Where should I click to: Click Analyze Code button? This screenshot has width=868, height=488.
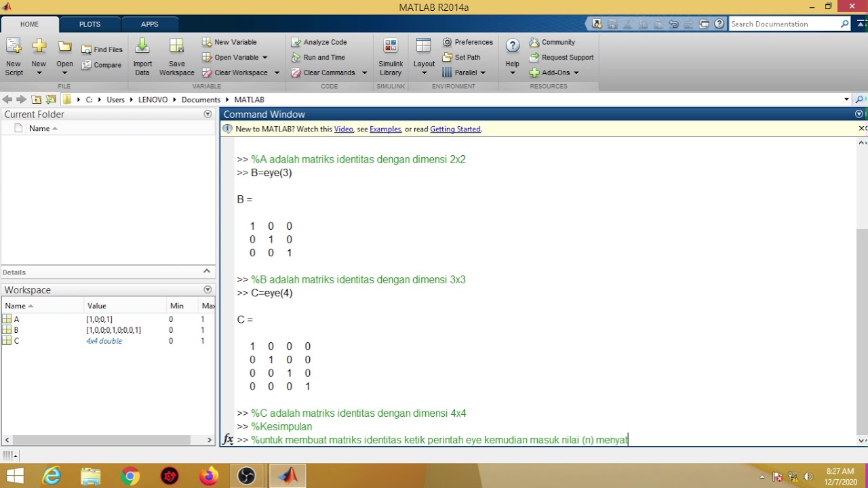point(319,42)
